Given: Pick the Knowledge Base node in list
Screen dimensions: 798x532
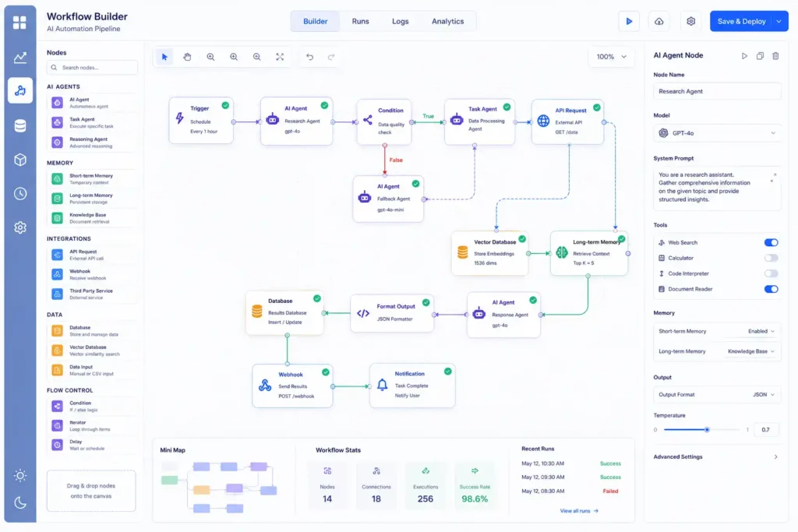Looking at the screenshot, I should point(92,218).
